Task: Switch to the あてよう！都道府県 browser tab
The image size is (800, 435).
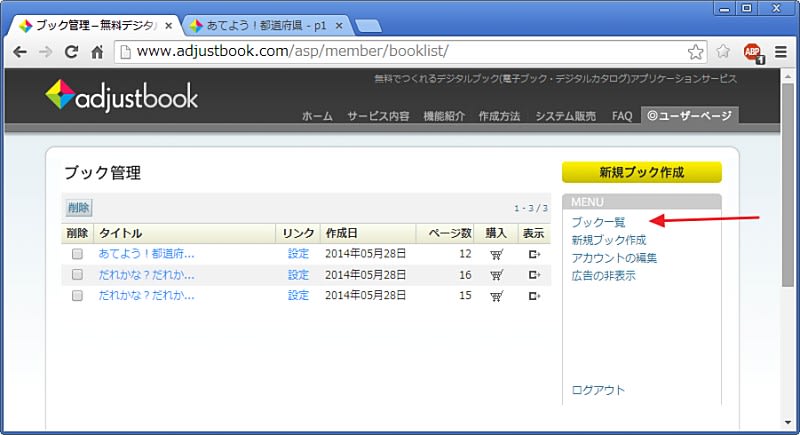Action: pos(262,24)
